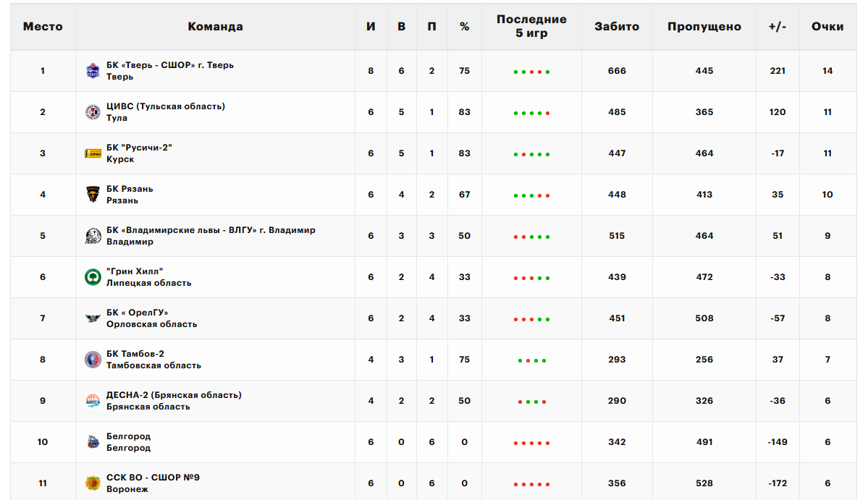This screenshot has width=868, height=500.
Task: Open the ДЕСНА-2 (Брянская область) team link
Action: click(174, 395)
